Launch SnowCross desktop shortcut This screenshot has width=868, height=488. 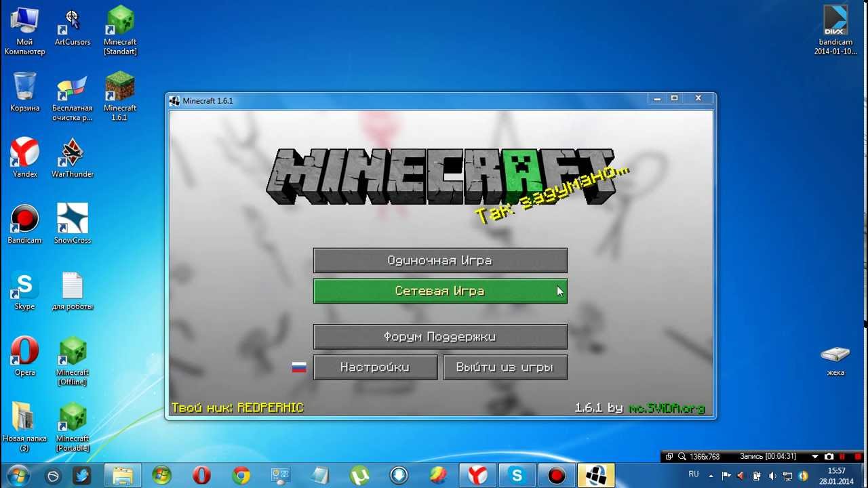[x=73, y=224]
